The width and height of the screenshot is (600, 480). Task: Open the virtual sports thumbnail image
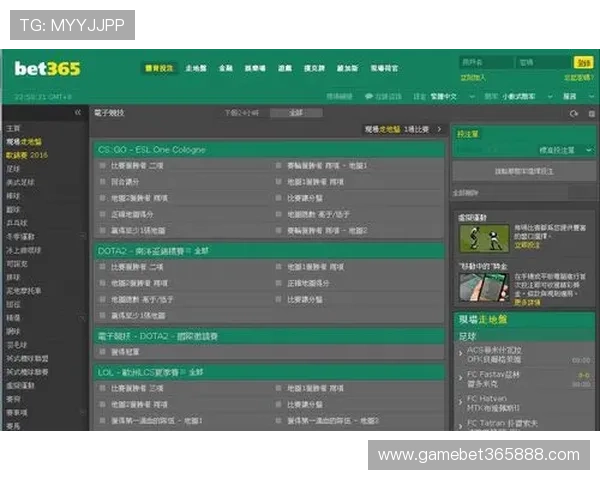coord(484,238)
